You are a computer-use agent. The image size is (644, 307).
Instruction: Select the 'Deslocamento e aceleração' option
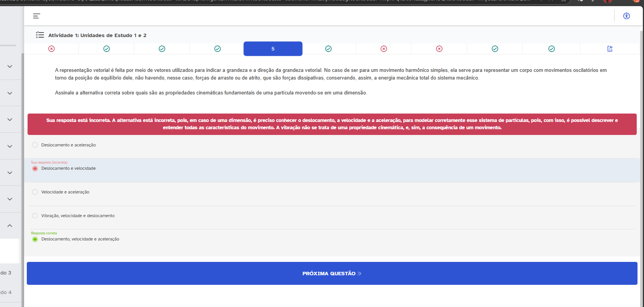pyautogui.click(x=35, y=145)
